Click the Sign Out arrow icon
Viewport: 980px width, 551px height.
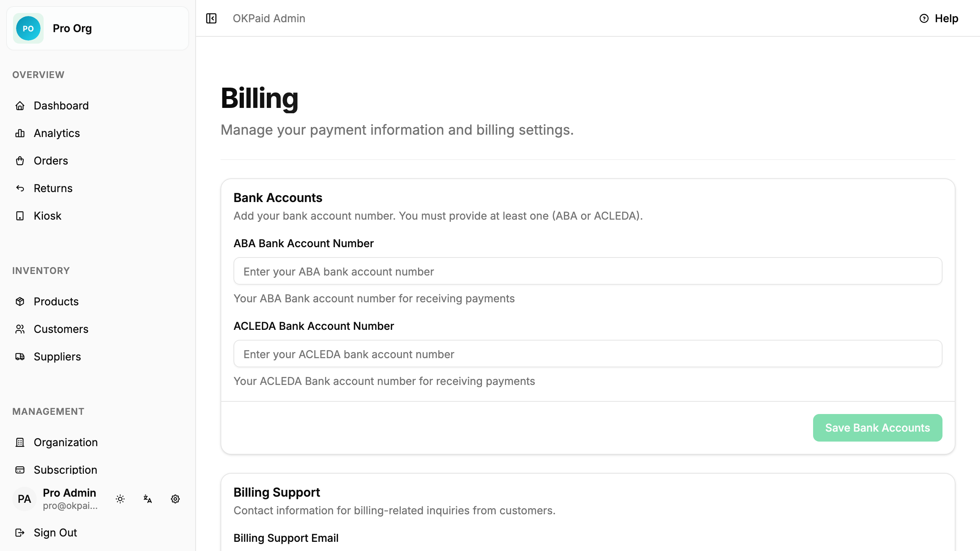pyautogui.click(x=20, y=533)
